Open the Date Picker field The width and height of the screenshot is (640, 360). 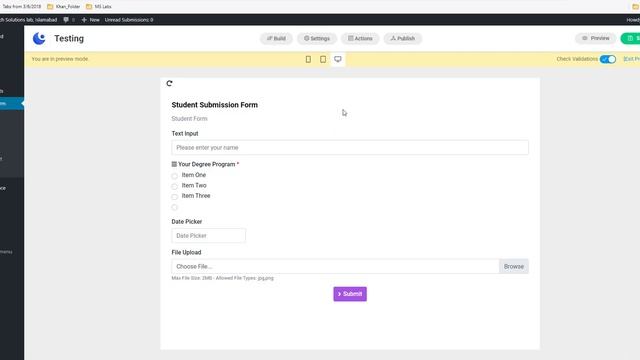(209, 236)
